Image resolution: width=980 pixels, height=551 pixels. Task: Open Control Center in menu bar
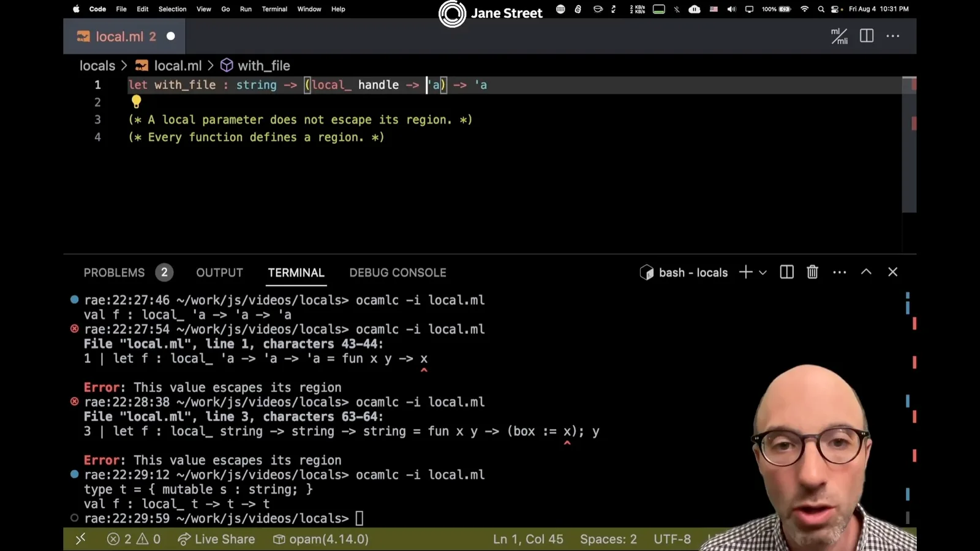(836, 9)
